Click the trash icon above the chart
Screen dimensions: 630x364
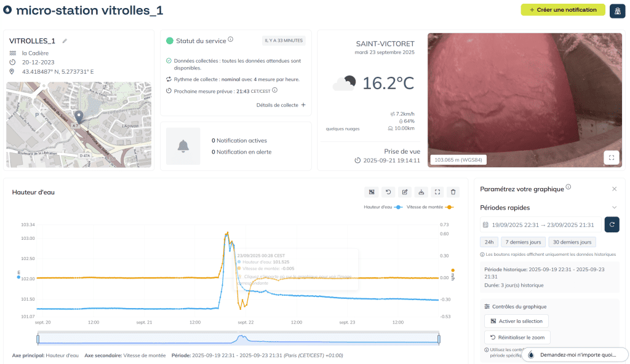(x=453, y=192)
